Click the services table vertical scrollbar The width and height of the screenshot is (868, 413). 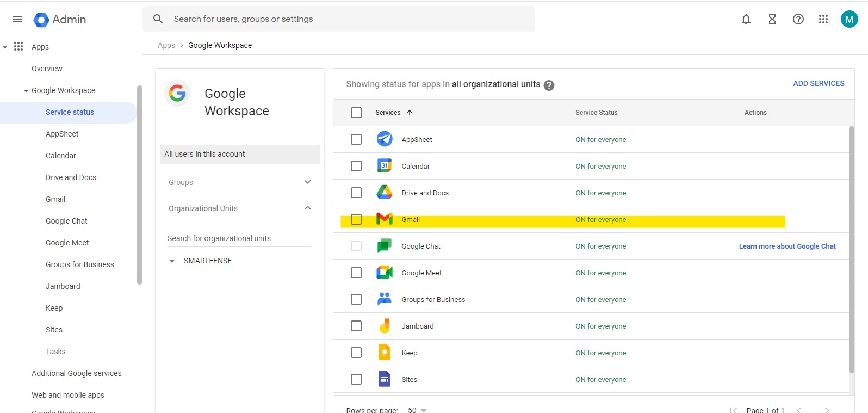[x=852, y=249]
